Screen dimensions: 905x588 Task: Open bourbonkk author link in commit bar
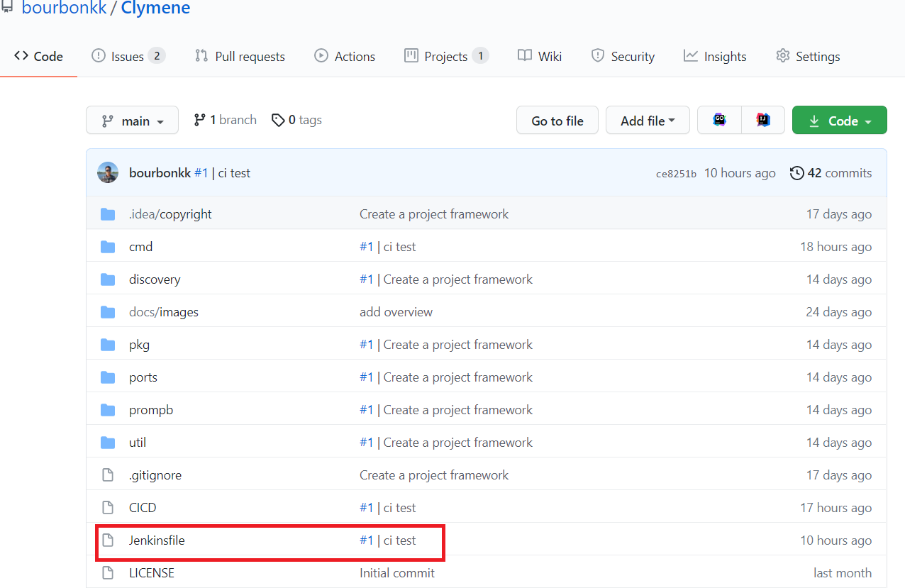[160, 173]
